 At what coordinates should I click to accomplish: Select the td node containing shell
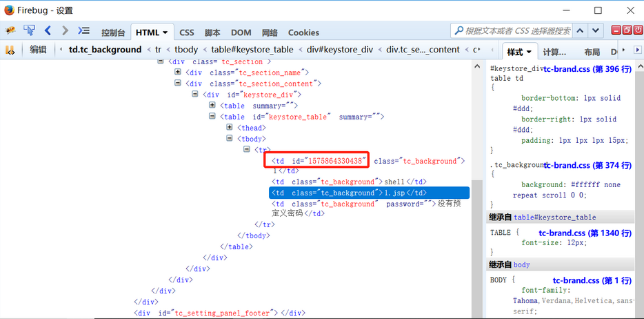pos(349,182)
